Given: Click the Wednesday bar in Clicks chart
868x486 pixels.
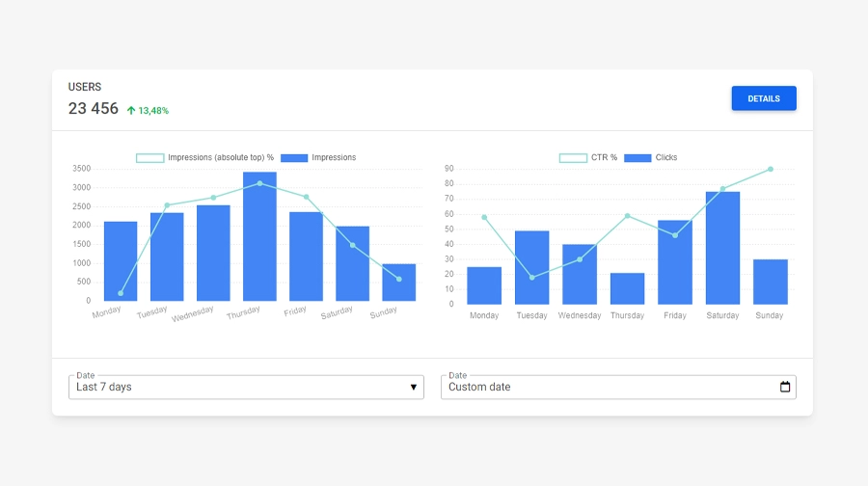Looking at the screenshot, I should click(580, 275).
